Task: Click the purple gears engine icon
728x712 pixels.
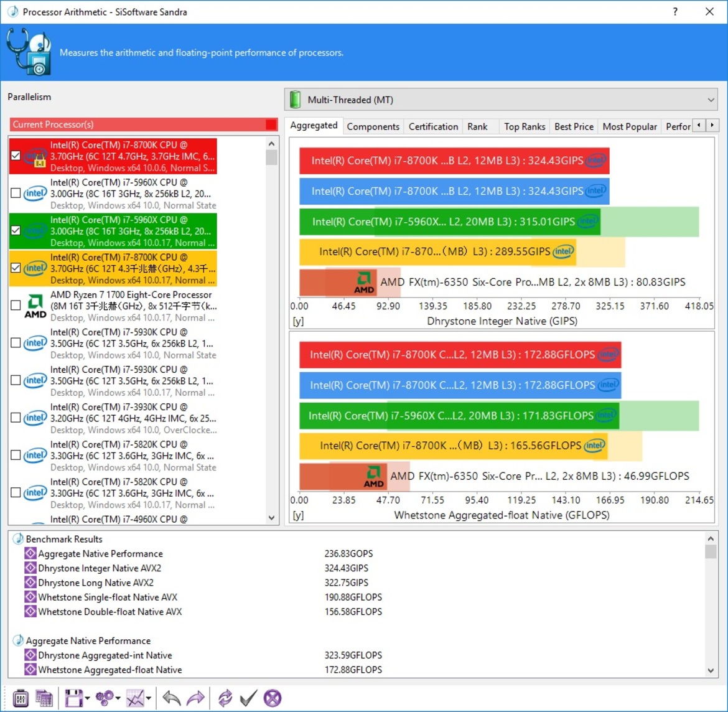Action: click(104, 698)
